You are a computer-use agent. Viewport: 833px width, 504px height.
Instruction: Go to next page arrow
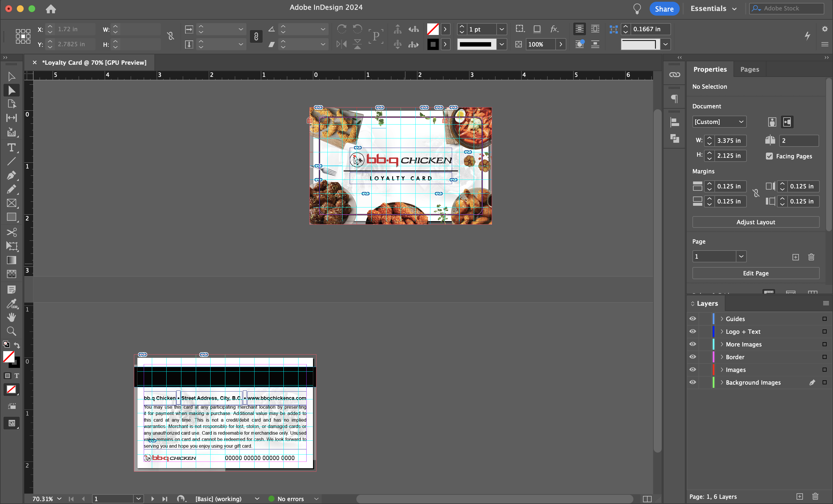(152, 499)
